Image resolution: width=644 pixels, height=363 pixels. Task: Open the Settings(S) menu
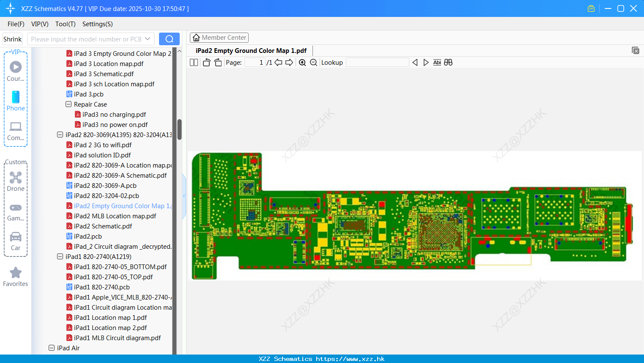98,24
